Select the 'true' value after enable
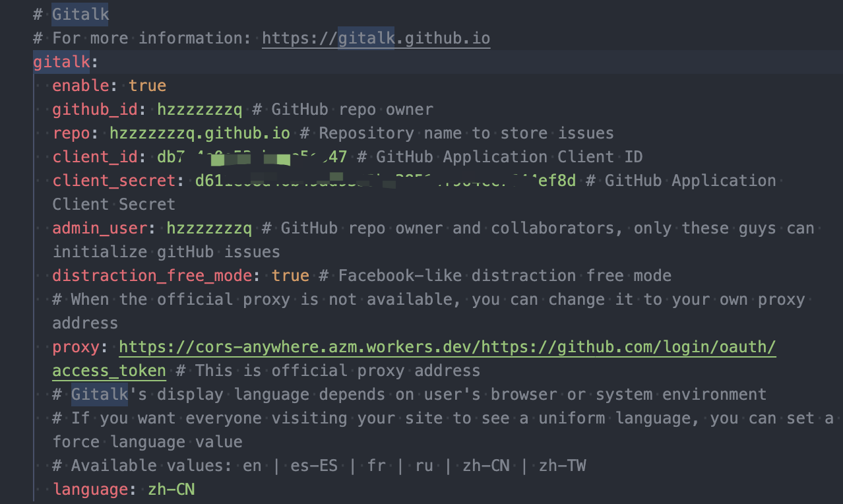 pyautogui.click(x=148, y=86)
